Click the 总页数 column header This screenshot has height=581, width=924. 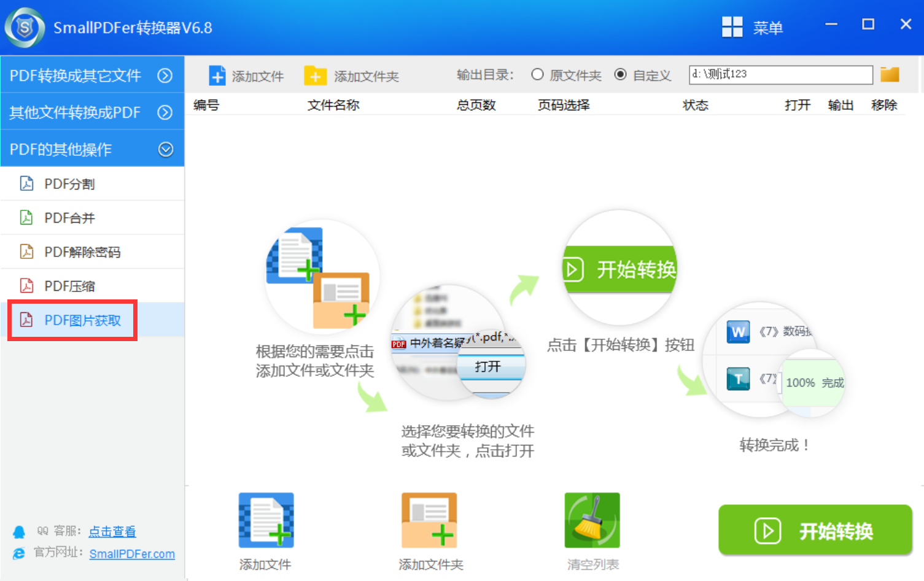476,105
